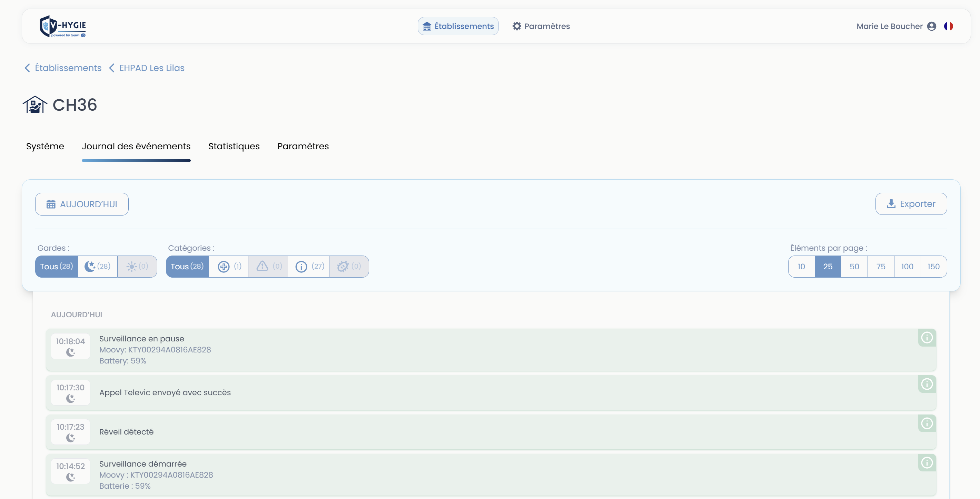Click info icon on Réveil détecté event
The height and width of the screenshot is (499, 980).
tap(927, 423)
